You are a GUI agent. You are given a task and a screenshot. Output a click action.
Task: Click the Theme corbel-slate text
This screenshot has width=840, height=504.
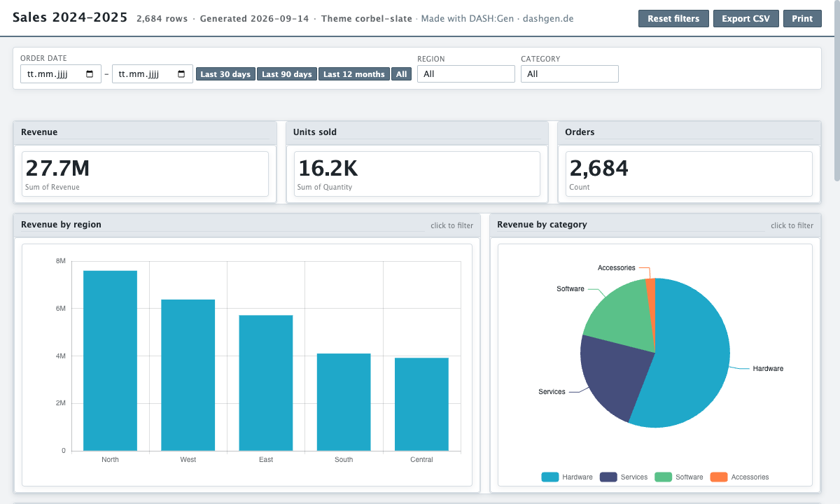tap(367, 19)
